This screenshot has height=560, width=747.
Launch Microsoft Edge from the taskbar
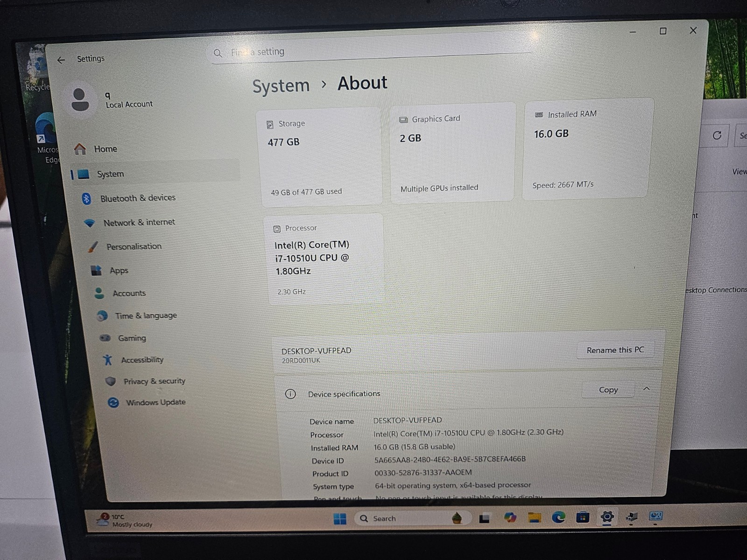558,517
